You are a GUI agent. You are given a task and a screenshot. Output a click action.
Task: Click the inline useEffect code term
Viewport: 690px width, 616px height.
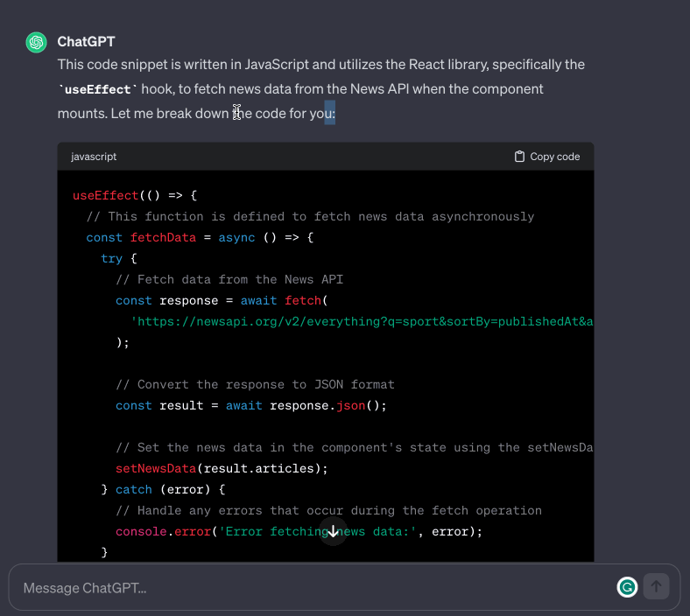click(x=98, y=90)
